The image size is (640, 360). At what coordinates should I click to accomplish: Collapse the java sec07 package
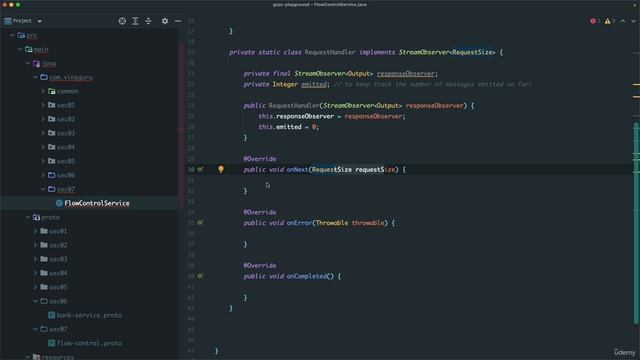pyautogui.click(x=43, y=189)
